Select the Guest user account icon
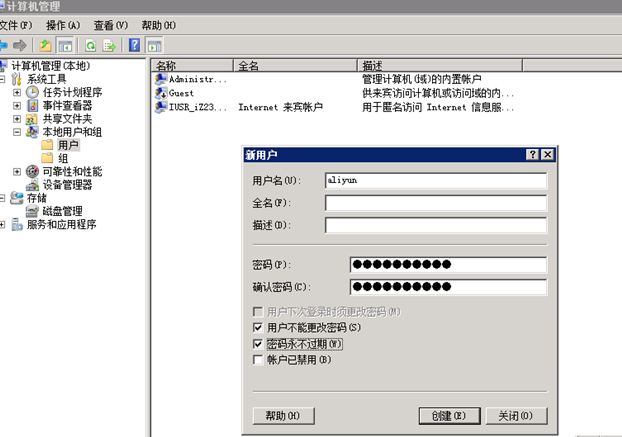Viewport: 622px width, 437px height. point(161,92)
